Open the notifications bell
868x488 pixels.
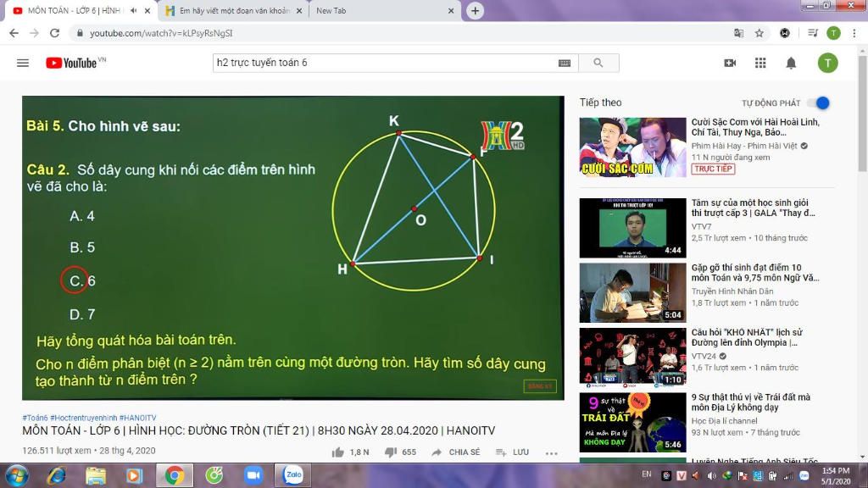(791, 63)
